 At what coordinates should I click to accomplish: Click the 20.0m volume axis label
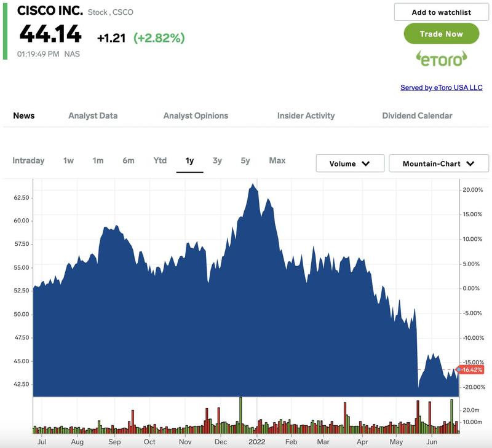(x=471, y=410)
